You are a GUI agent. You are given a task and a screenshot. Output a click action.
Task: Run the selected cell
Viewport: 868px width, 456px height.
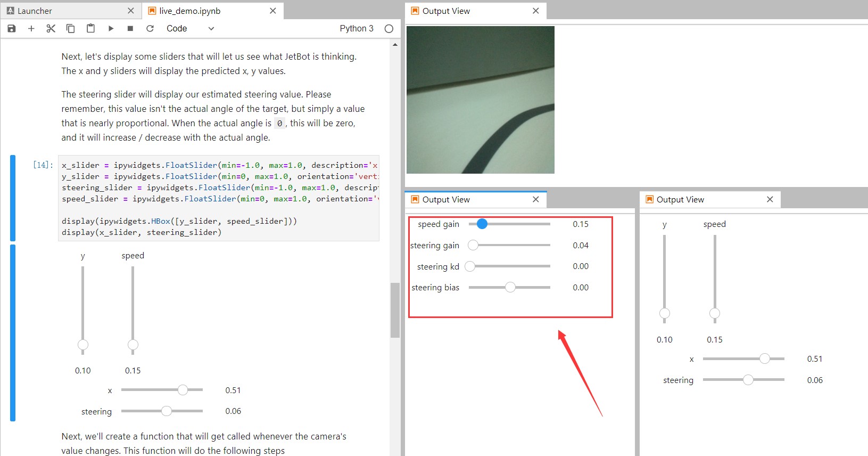coord(111,28)
